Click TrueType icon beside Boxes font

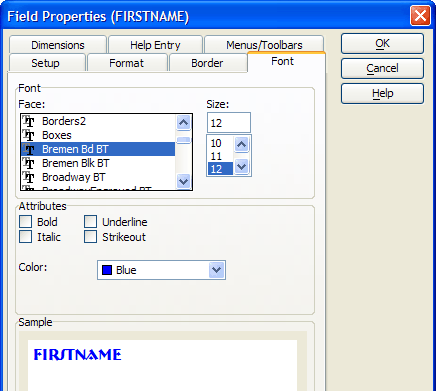pos(29,135)
